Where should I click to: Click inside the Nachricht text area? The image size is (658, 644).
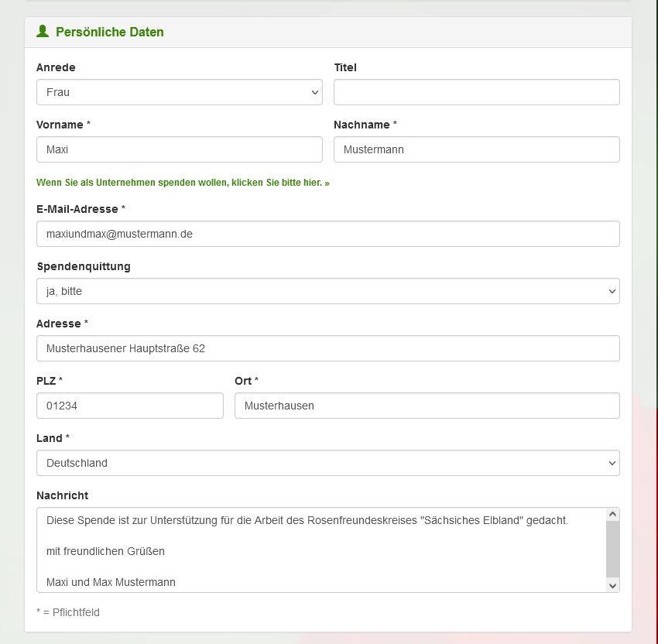coord(321,550)
